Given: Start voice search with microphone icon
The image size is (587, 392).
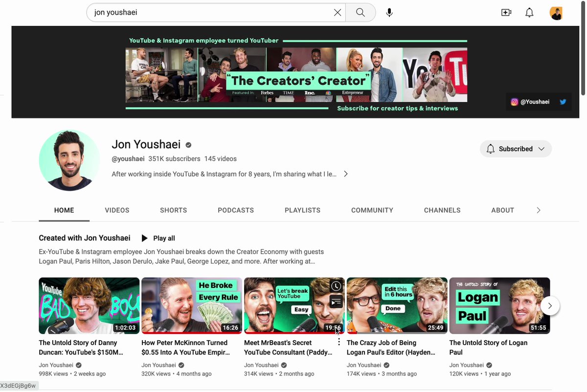Looking at the screenshot, I should pyautogui.click(x=389, y=13).
